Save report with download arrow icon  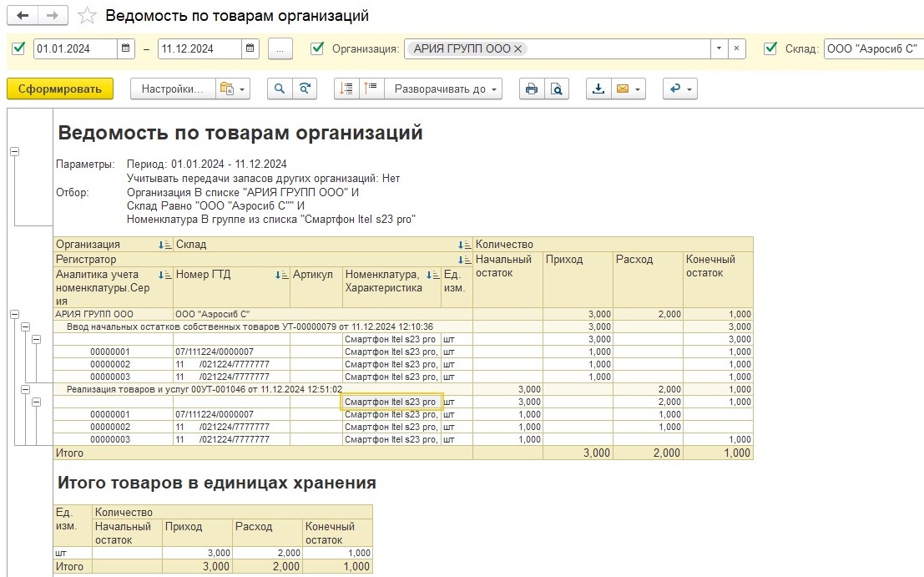(x=598, y=89)
